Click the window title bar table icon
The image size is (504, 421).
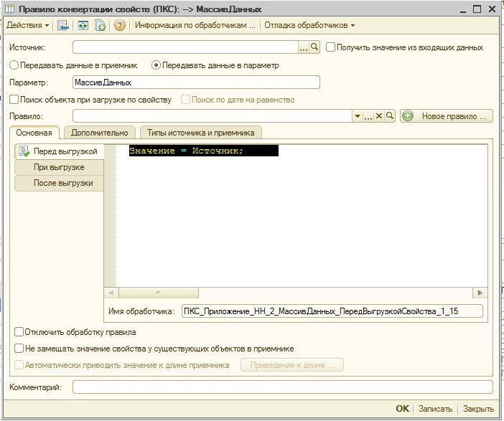tap(10, 9)
